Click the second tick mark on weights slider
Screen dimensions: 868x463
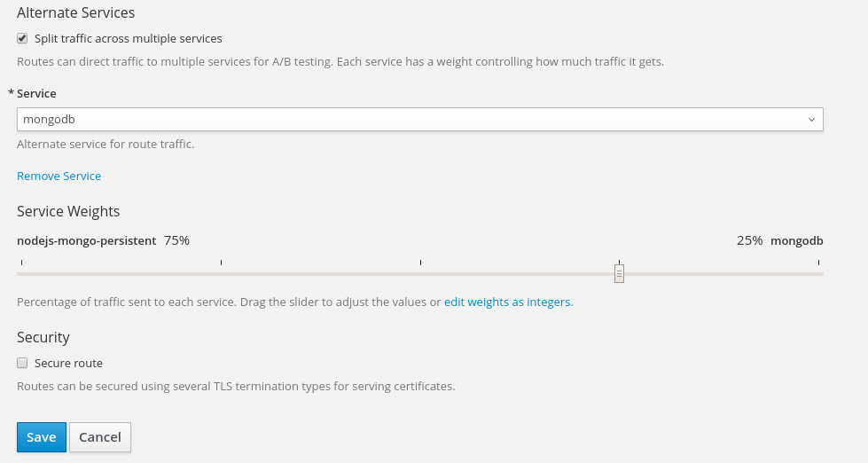221,263
